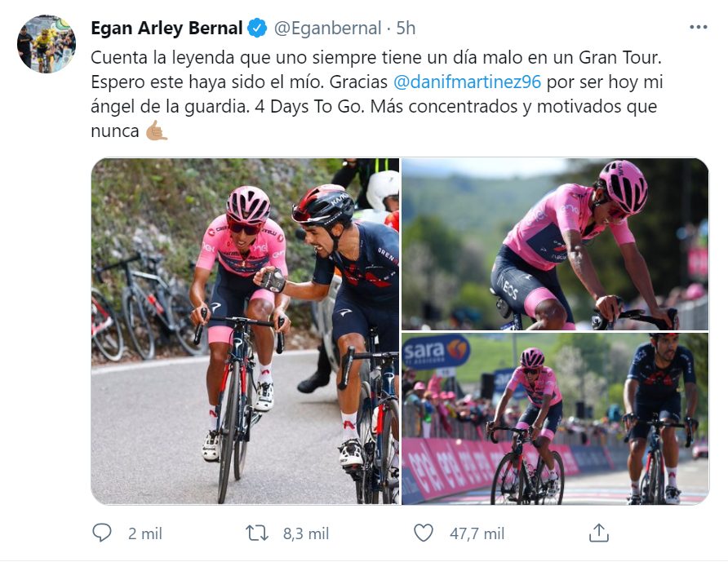The height and width of the screenshot is (562, 728).
Task: Click the blue verified badge
Action: (x=257, y=28)
